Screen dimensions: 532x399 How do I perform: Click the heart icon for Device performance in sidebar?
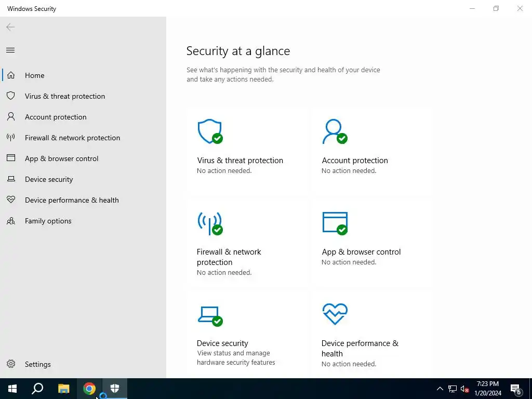pos(11,199)
